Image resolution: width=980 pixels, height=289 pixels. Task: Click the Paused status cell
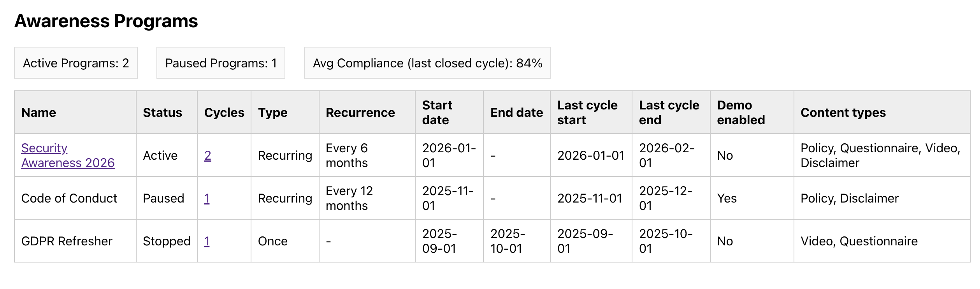[163, 198]
